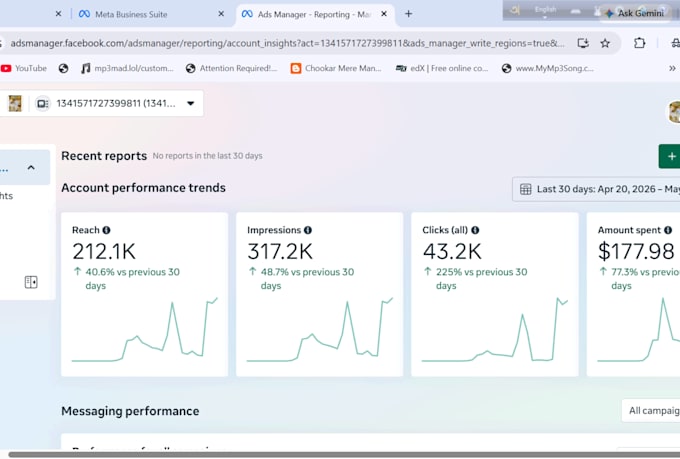Select the Ads Manager Reporting tab
The width and height of the screenshot is (680, 459).
(x=313, y=14)
